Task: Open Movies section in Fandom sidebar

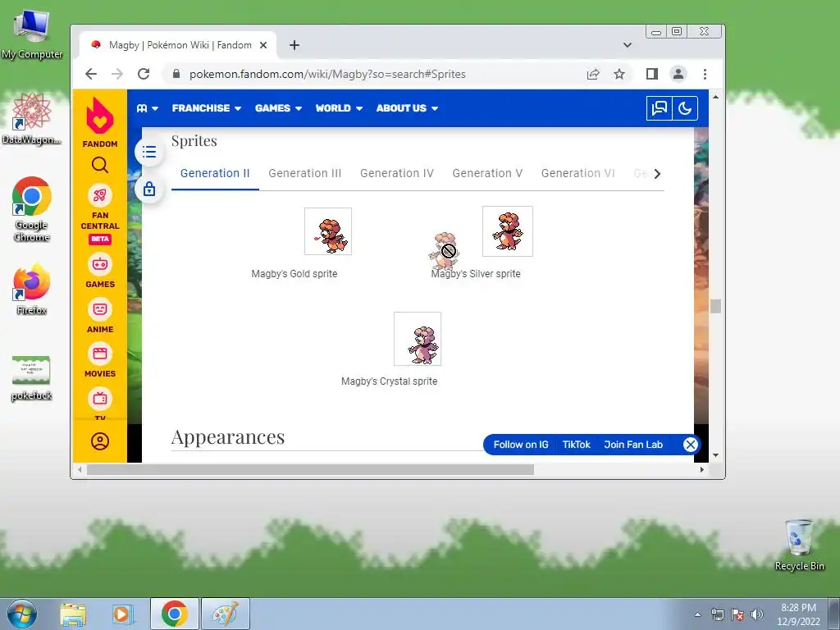Action: pos(99,361)
